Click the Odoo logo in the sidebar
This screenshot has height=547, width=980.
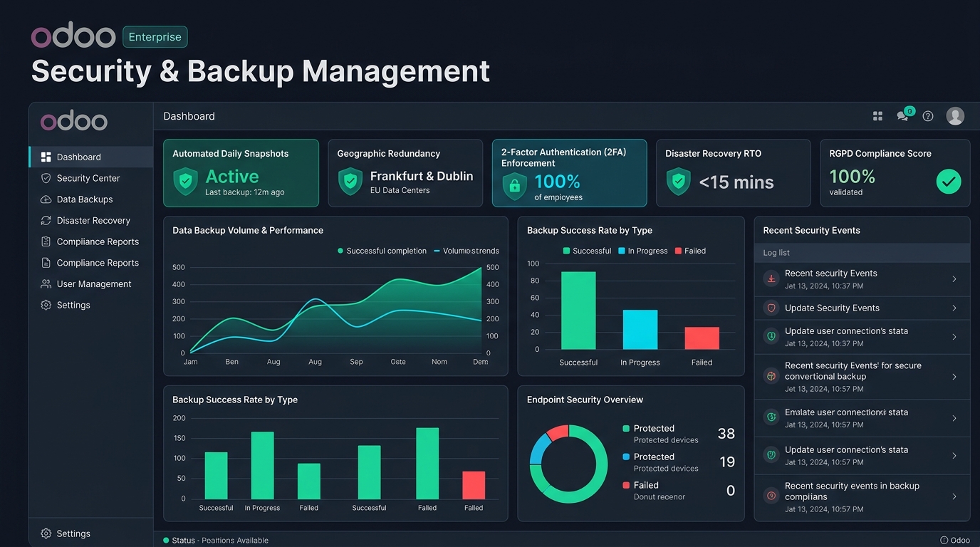74,122
